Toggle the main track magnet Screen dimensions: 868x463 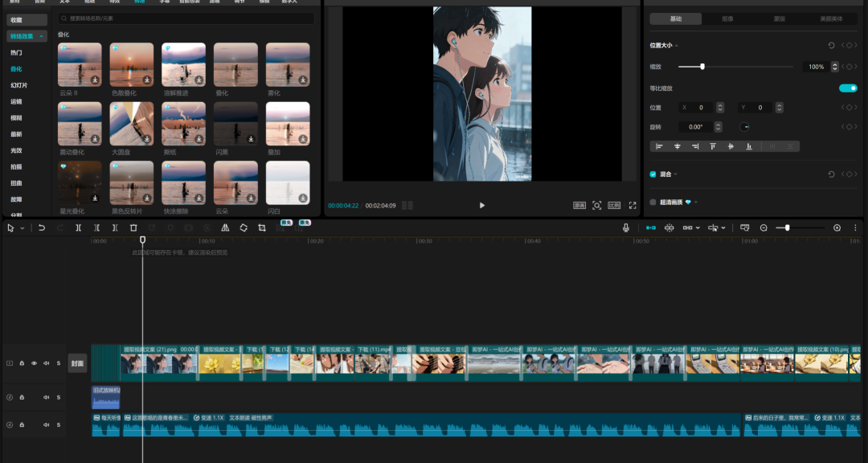tap(651, 227)
